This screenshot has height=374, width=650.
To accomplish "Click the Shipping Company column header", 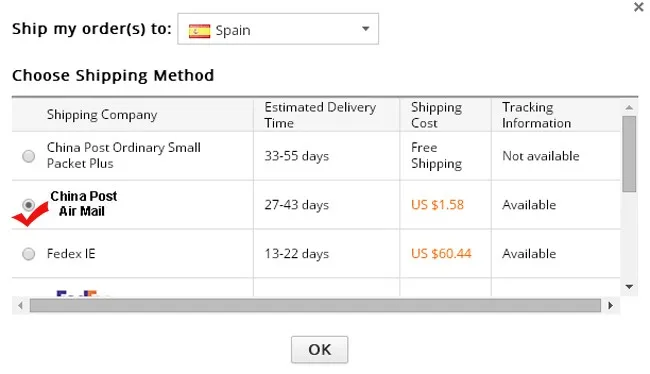I will point(102,114).
